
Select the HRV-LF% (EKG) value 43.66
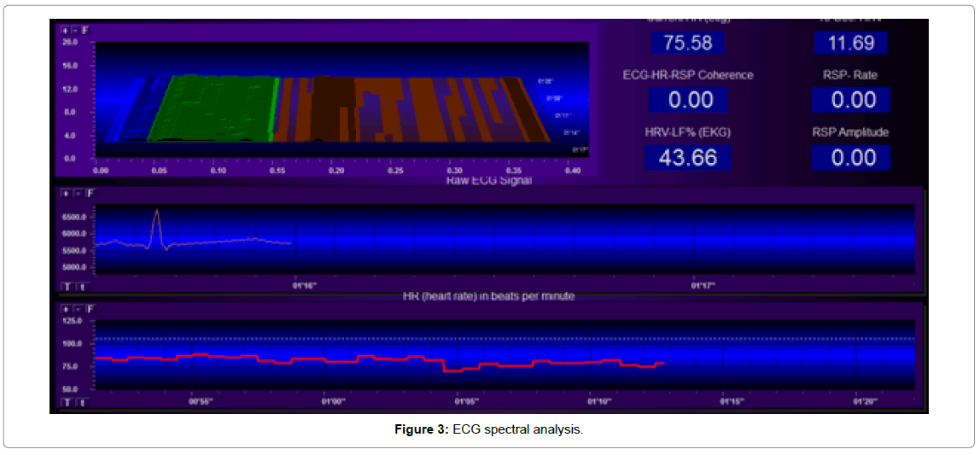[x=687, y=157]
